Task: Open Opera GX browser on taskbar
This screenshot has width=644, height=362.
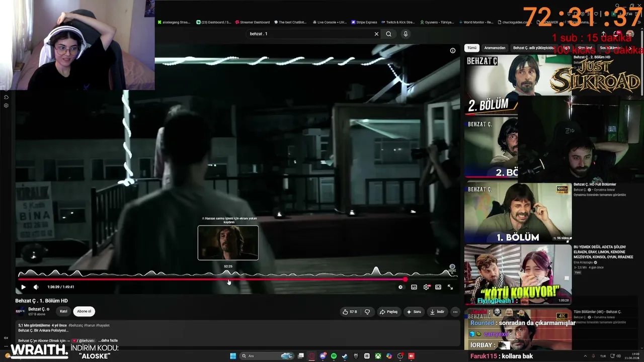Action: pos(312,356)
